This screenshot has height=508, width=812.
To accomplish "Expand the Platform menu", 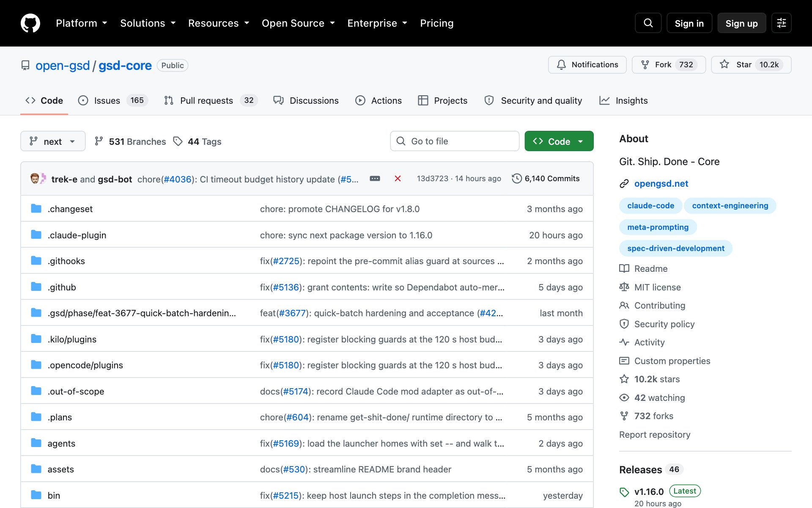I will click(82, 23).
